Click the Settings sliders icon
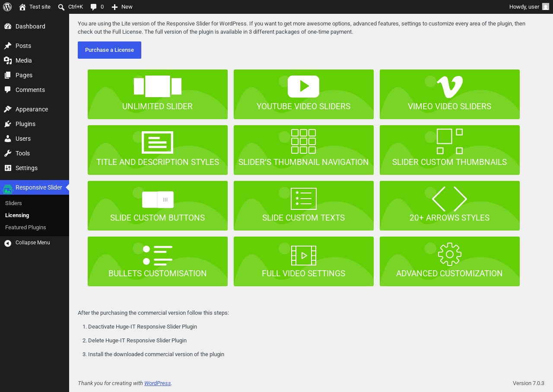The width and height of the screenshot is (553, 392). (8, 168)
